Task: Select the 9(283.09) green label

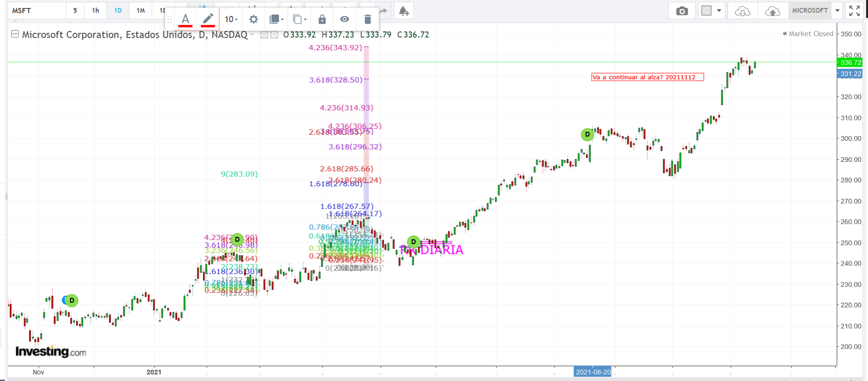Action: [239, 174]
